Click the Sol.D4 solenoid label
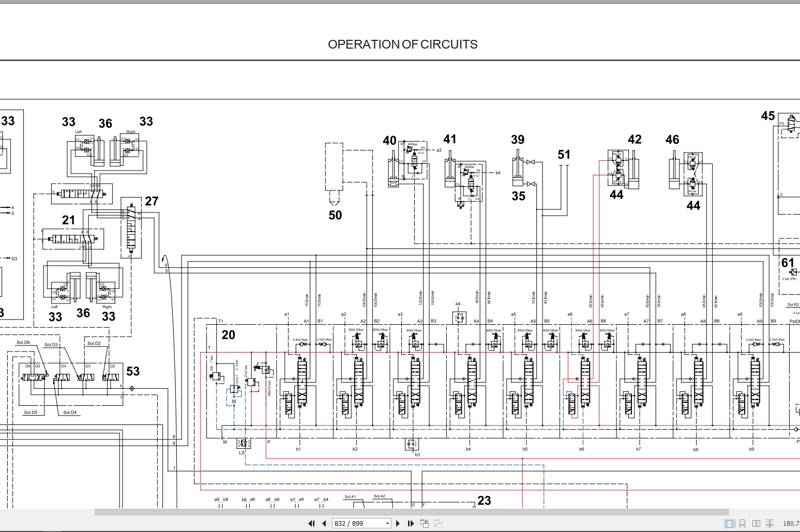Viewport: 800px width, 532px height. [x=70, y=413]
